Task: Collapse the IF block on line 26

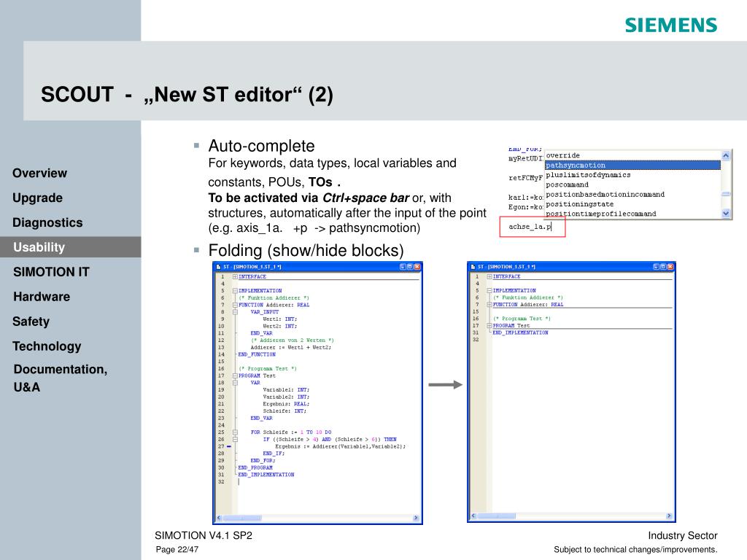Action: [235, 439]
